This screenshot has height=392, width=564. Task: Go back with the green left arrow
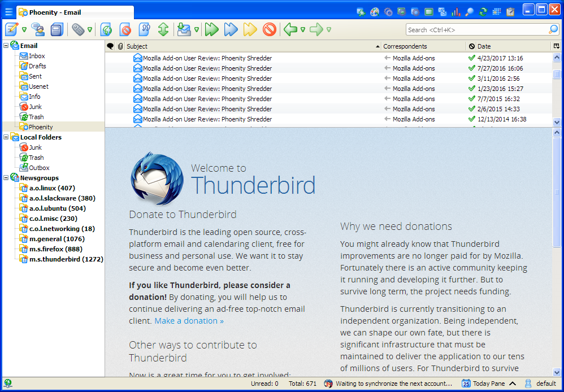tap(290, 29)
